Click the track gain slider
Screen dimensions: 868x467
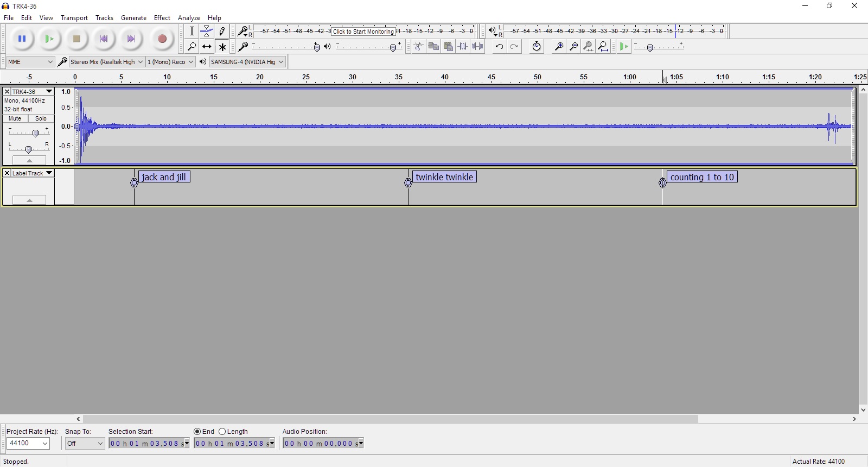point(35,133)
